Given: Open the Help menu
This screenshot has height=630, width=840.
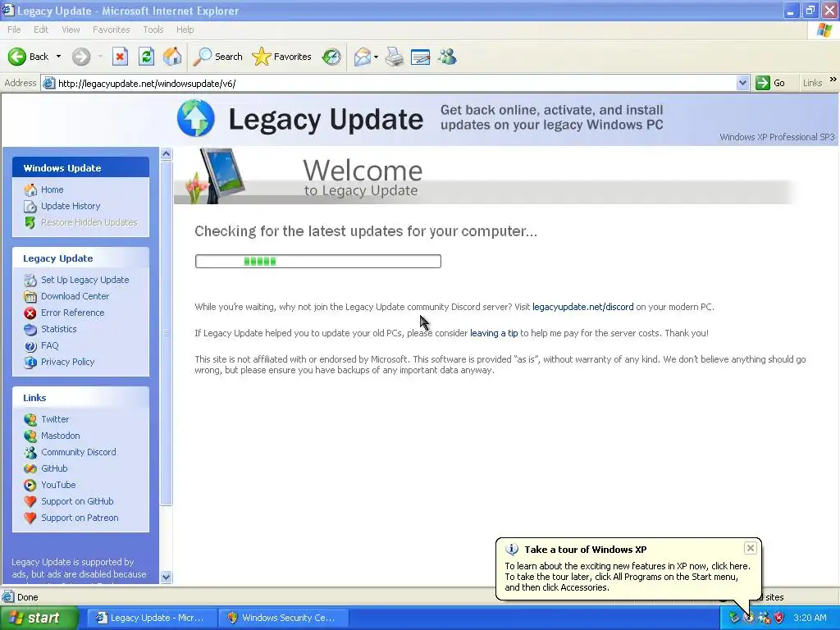Looking at the screenshot, I should click(x=185, y=30).
